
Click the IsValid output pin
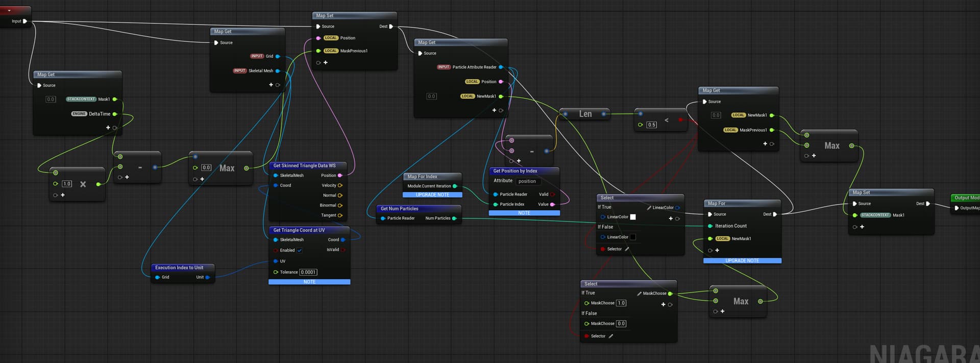(343, 250)
